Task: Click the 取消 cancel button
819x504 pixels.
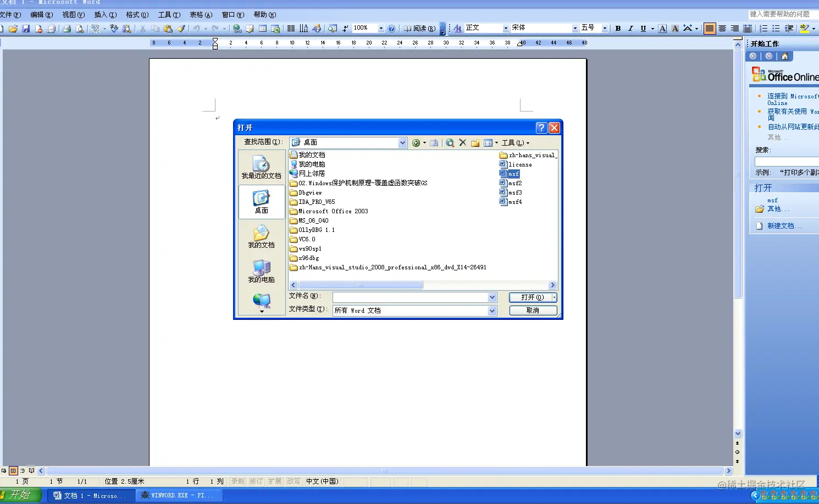Action: [533, 311]
